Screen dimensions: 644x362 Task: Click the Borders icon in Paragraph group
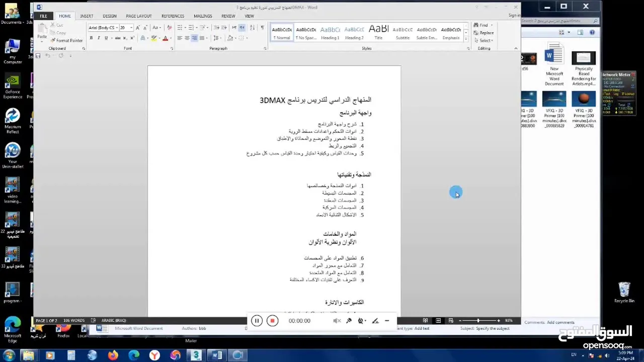[x=242, y=38]
